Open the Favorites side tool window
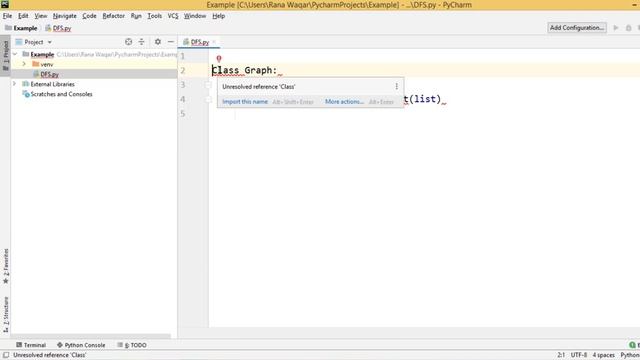The width and height of the screenshot is (640, 360). click(x=5, y=266)
